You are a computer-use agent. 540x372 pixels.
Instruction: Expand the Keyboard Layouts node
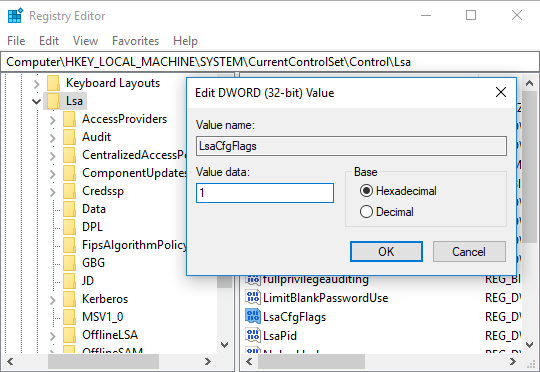pos(37,83)
